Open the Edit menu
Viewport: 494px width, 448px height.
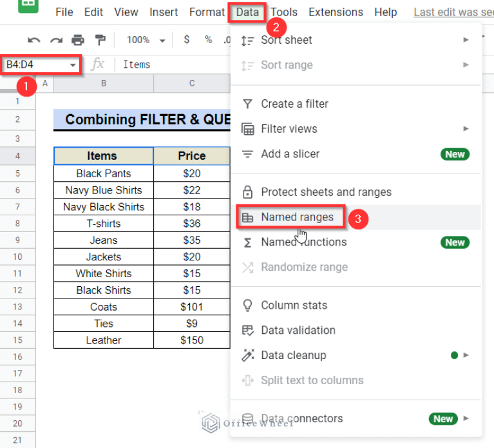[x=93, y=12]
